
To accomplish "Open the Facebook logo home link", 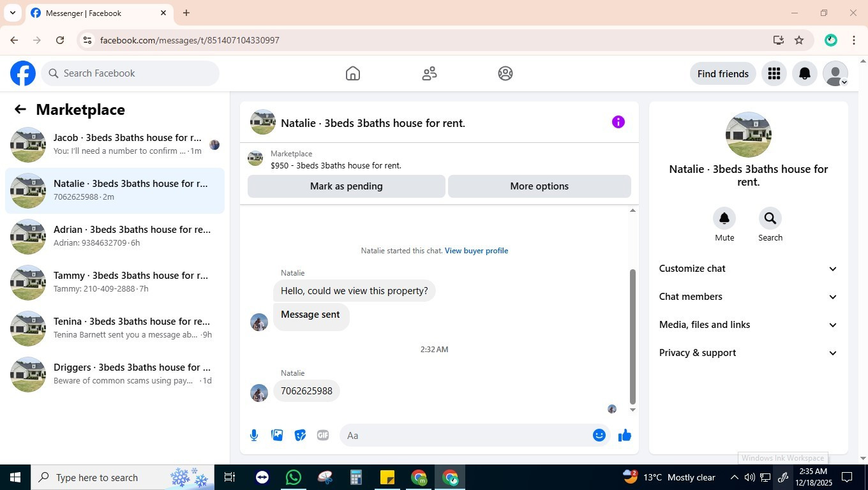I will (x=23, y=73).
